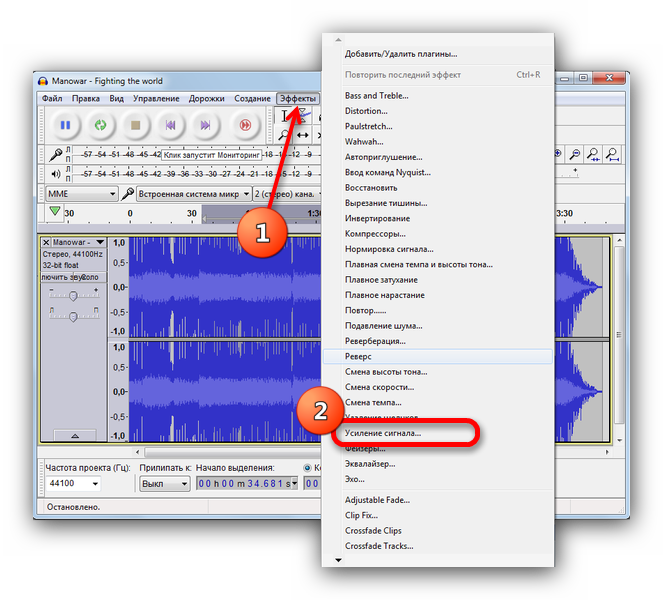The image size is (663, 600).
Task: Open the Вид menu
Action: coord(116,99)
